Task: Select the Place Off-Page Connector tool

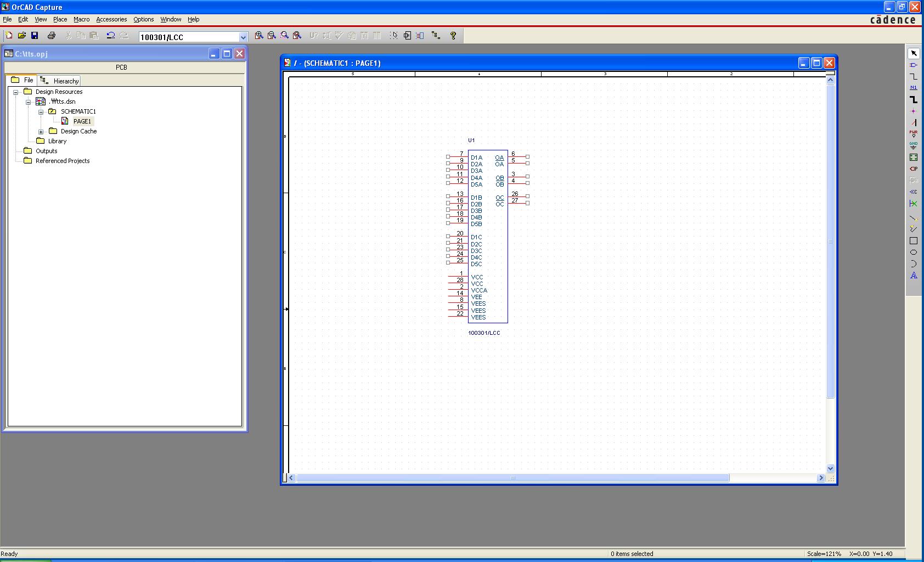Action: [x=914, y=192]
